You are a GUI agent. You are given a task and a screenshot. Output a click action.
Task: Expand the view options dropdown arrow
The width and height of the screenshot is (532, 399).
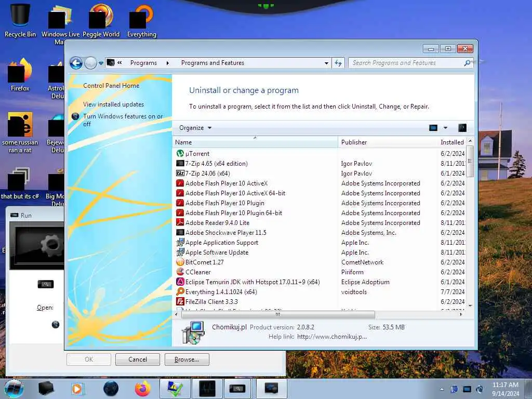tap(445, 128)
